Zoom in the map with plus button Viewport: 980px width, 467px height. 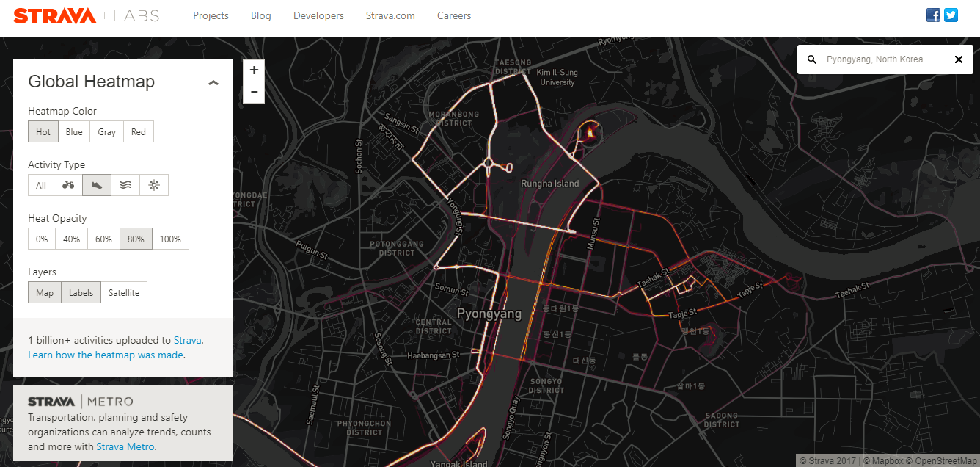[254, 70]
